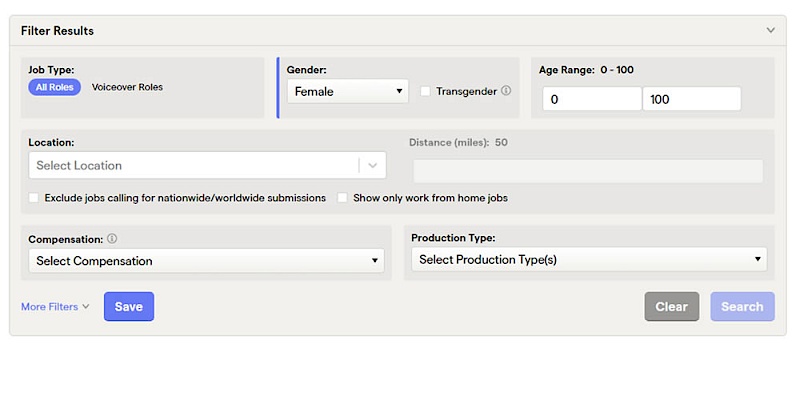Toggle Show only work from home jobs

pos(343,198)
